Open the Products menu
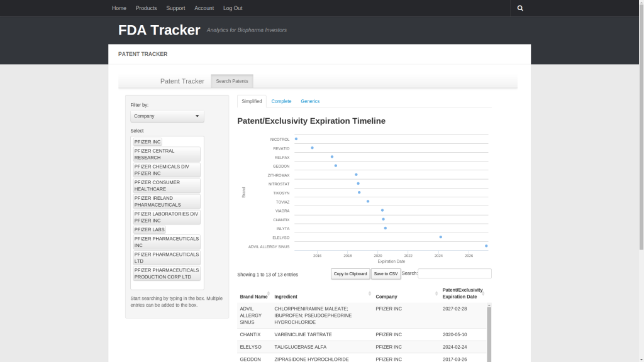 (x=146, y=8)
